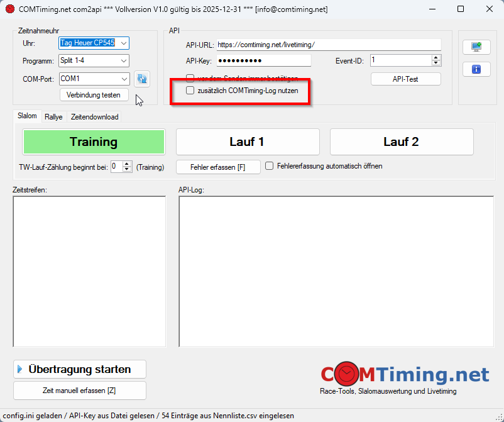Decrease TW-Lauf-Zählung start value
Image resolution: width=504 pixels, height=422 pixels.
pos(127,169)
